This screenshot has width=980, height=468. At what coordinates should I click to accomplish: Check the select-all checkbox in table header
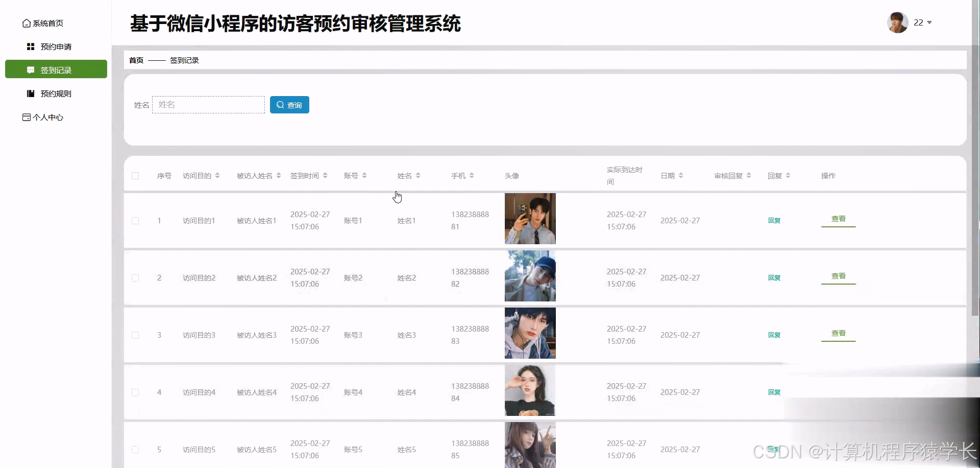click(135, 175)
